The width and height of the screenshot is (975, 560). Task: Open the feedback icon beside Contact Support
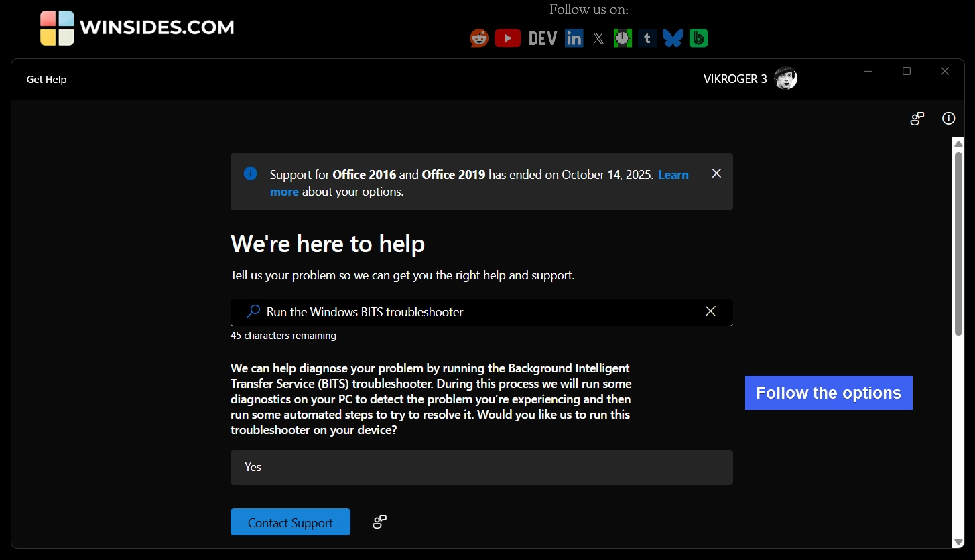pos(379,522)
